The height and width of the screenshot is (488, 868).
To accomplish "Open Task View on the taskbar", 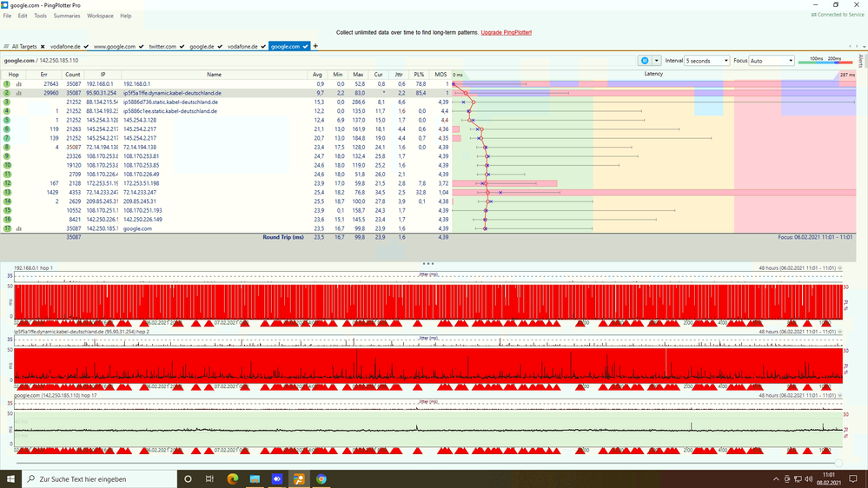I will point(209,479).
